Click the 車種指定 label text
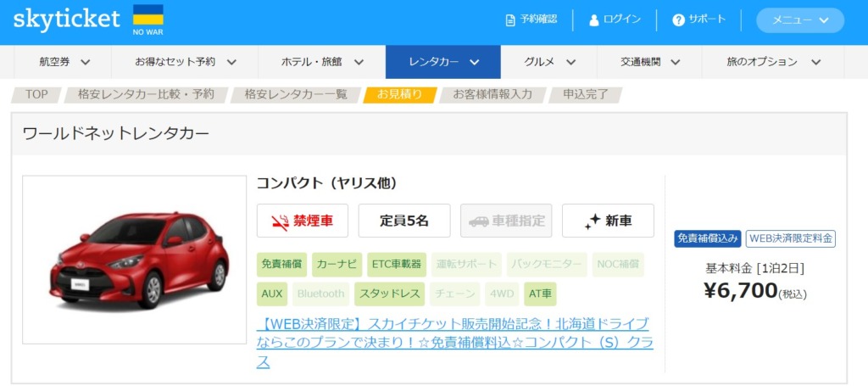The height and width of the screenshot is (386, 868). 518,221
